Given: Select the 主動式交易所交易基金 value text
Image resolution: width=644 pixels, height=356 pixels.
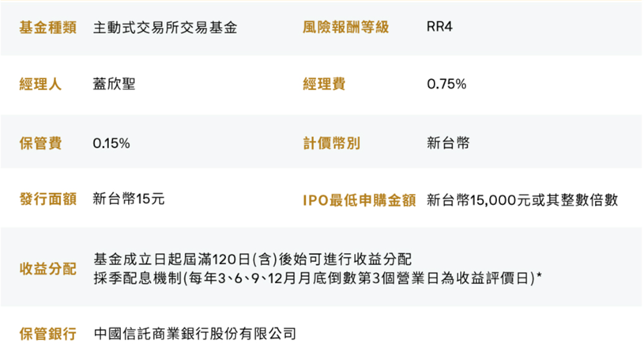Looking at the screenshot, I should pyautogui.click(x=164, y=28).
